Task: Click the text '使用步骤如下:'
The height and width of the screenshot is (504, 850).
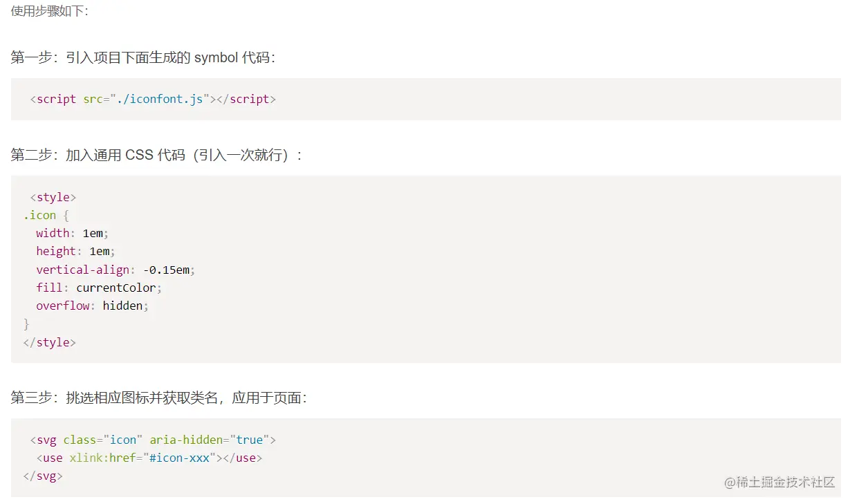Action: [x=50, y=11]
